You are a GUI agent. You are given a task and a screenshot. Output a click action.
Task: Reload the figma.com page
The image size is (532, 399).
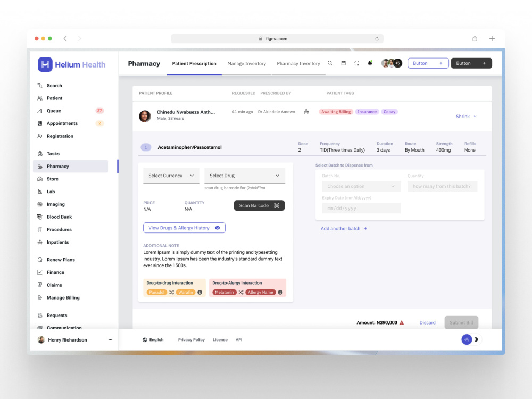coord(377,39)
